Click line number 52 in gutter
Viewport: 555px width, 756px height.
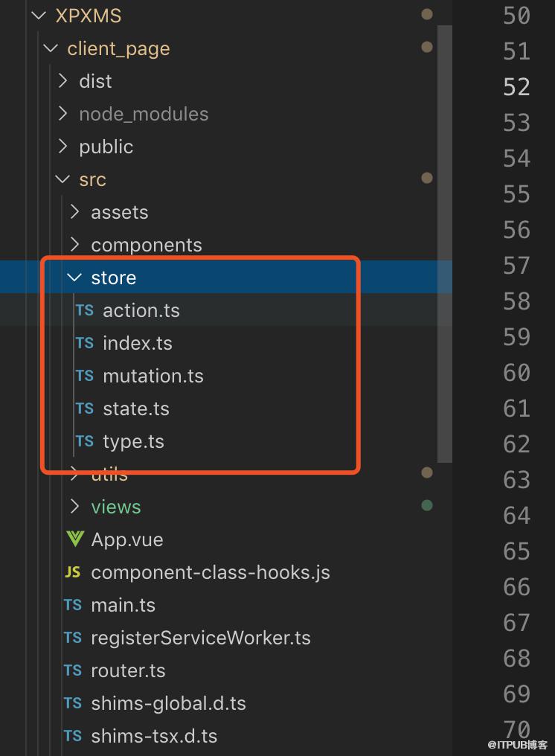click(x=516, y=87)
